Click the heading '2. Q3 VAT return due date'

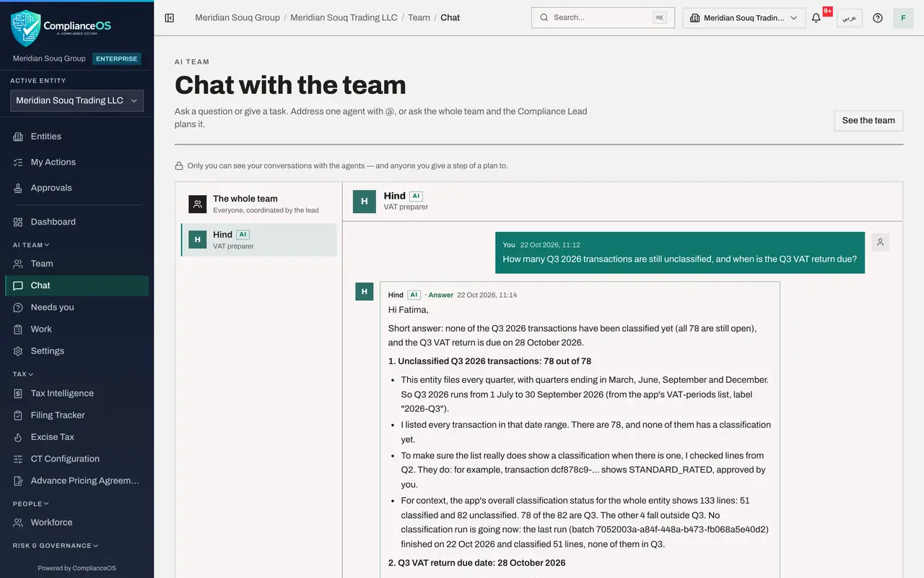point(477,563)
